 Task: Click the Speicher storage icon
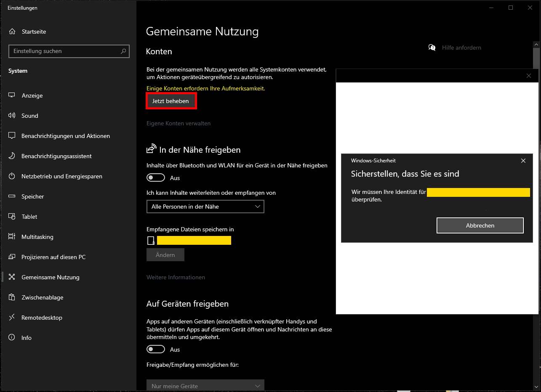12,196
